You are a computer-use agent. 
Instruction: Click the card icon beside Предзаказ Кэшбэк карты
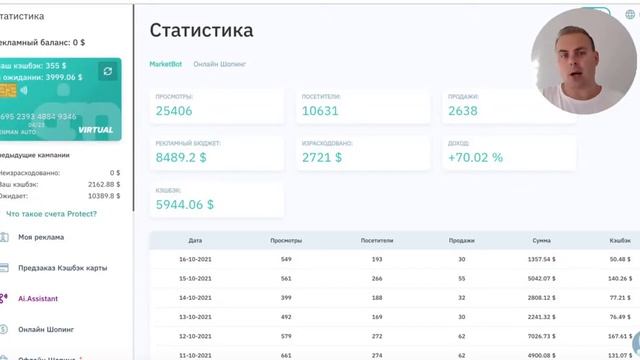4,268
